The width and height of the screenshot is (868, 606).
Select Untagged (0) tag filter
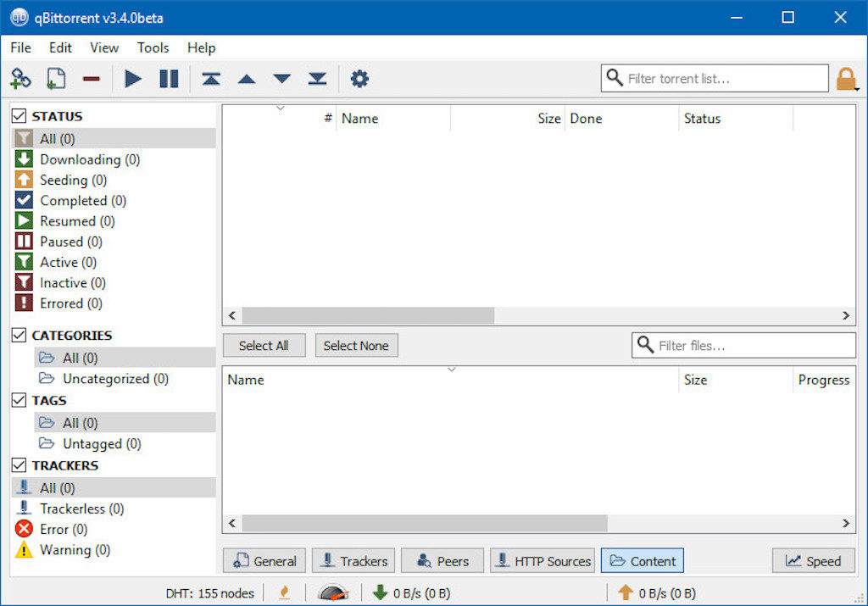click(x=125, y=443)
